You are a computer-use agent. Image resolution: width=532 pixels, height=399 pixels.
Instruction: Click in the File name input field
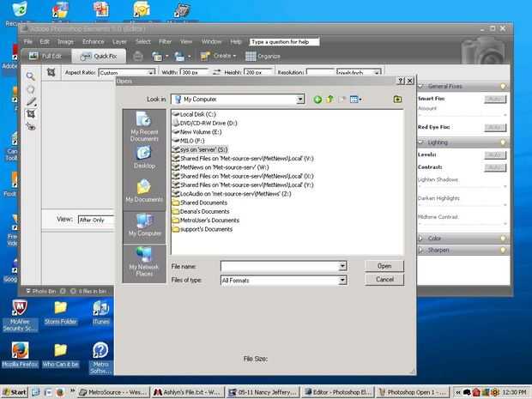(280, 266)
